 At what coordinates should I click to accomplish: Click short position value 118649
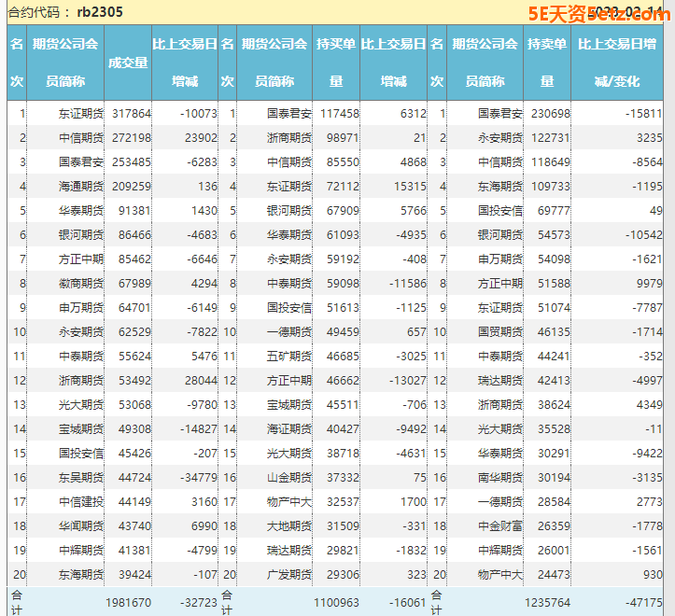pyautogui.click(x=551, y=162)
